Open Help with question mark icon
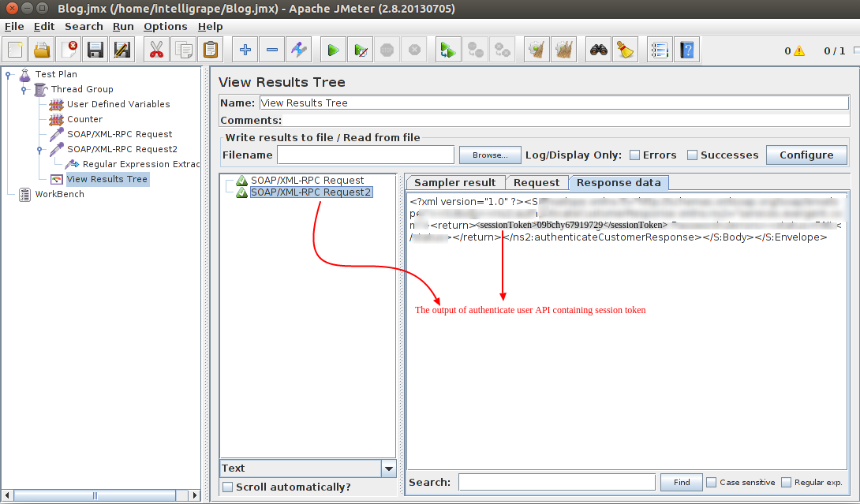This screenshot has height=504, width=860. pyautogui.click(x=686, y=50)
